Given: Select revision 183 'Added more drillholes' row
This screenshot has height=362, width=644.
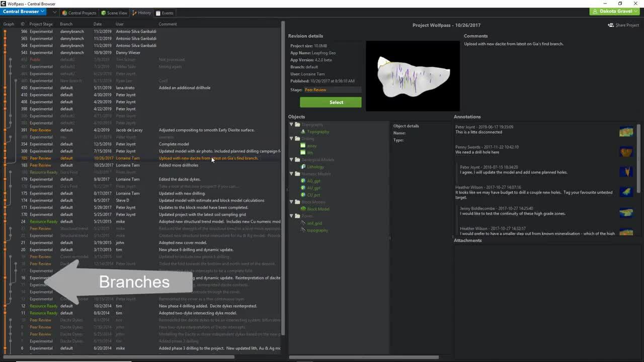Looking at the screenshot, I should pos(141,165).
